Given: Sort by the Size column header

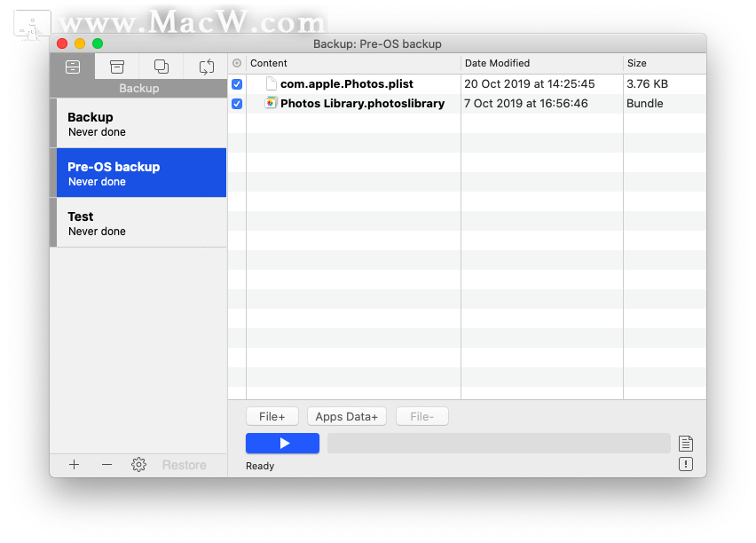Looking at the screenshot, I should (665, 63).
